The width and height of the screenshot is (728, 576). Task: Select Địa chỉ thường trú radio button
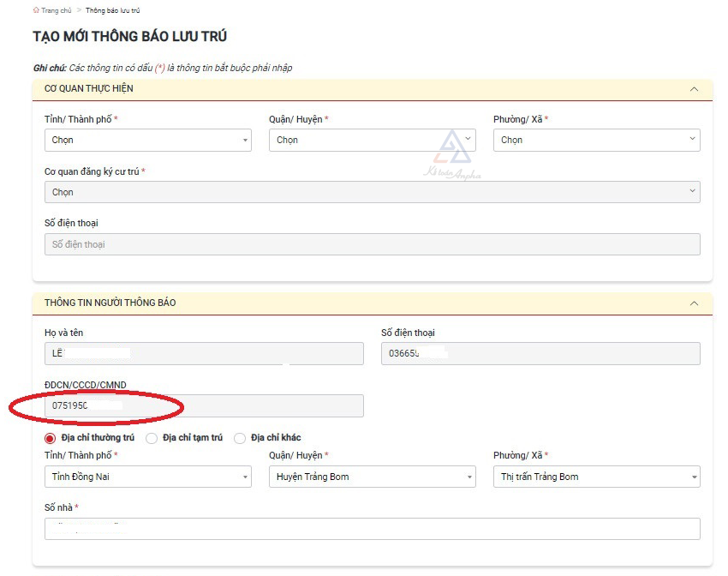coord(51,438)
